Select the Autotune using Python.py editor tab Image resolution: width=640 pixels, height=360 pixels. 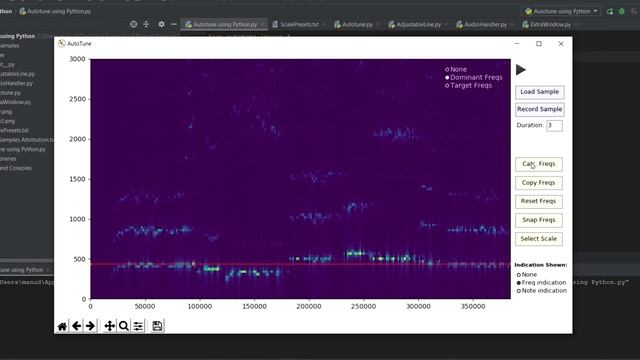click(224, 24)
